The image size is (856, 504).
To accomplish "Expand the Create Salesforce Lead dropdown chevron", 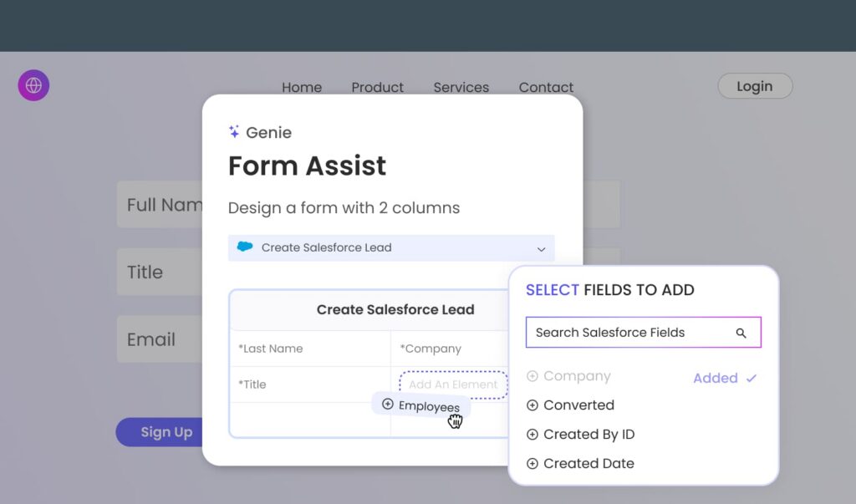I will click(541, 249).
